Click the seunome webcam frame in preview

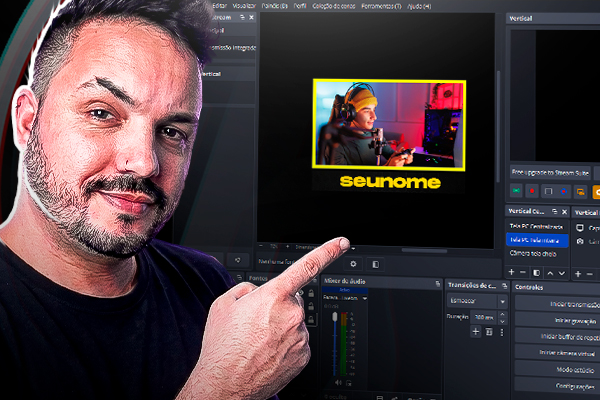pos(389,124)
